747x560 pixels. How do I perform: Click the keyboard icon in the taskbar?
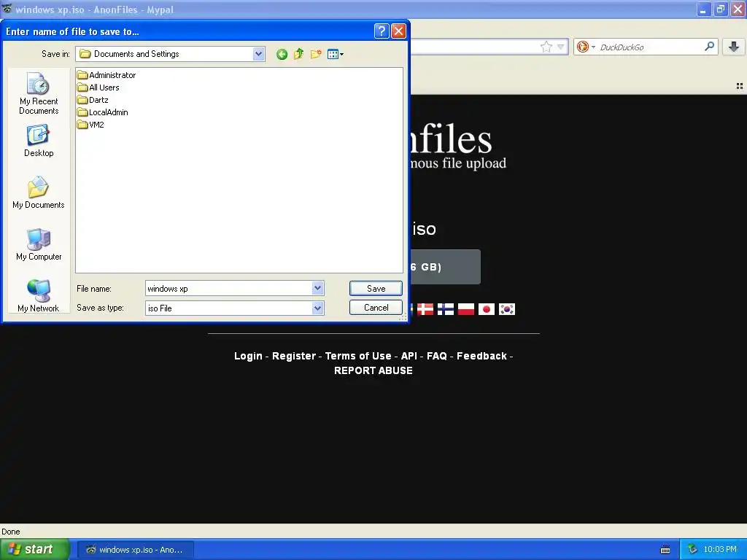665,550
